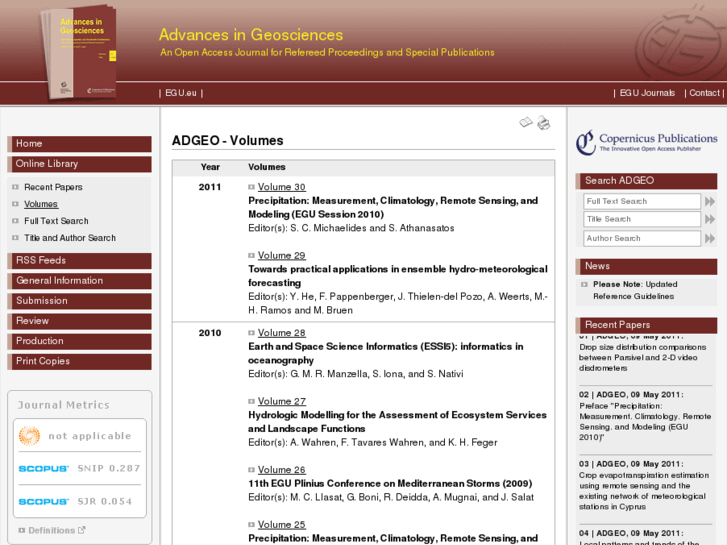Image resolution: width=727 pixels, height=545 pixels.
Task: Open the Volume 26 link
Action: tap(281, 470)
